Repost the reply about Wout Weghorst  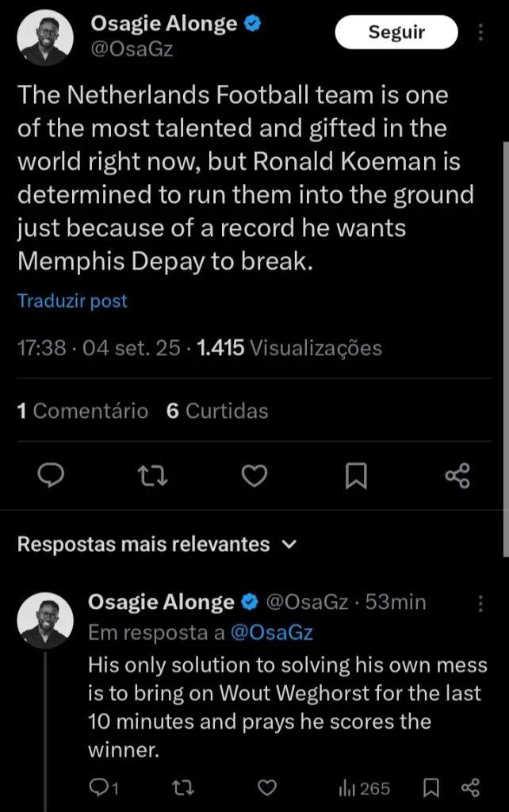pos(182,788)
